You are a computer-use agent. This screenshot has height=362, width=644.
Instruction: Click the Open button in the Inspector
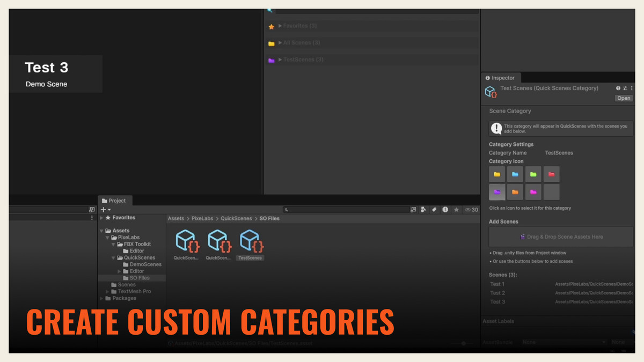(623, 98)
